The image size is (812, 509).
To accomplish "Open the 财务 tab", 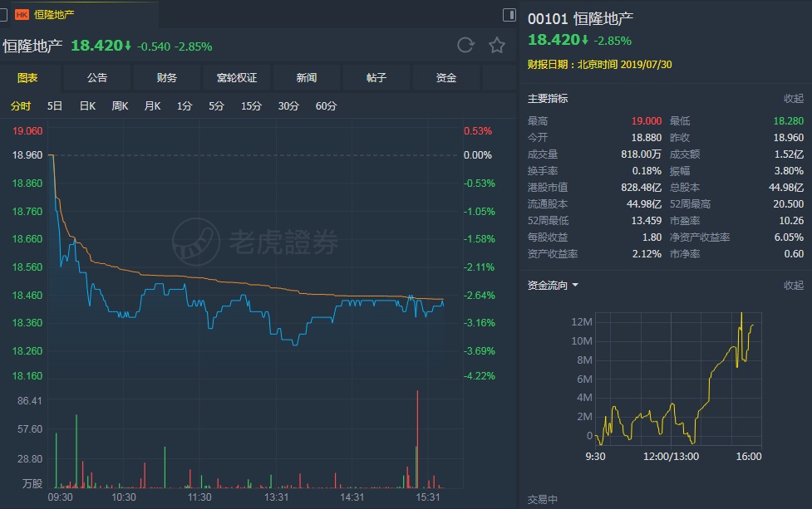I will [167, 78].
